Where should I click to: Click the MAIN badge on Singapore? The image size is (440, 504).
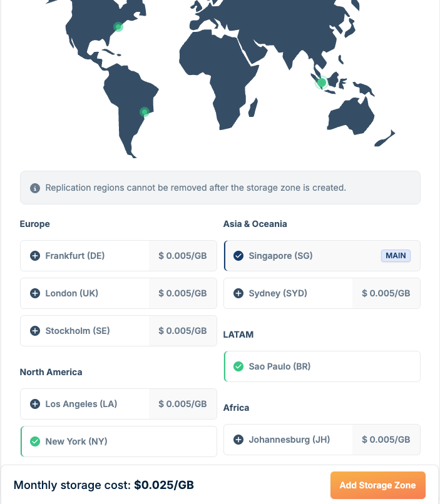(x=396, y=256)
